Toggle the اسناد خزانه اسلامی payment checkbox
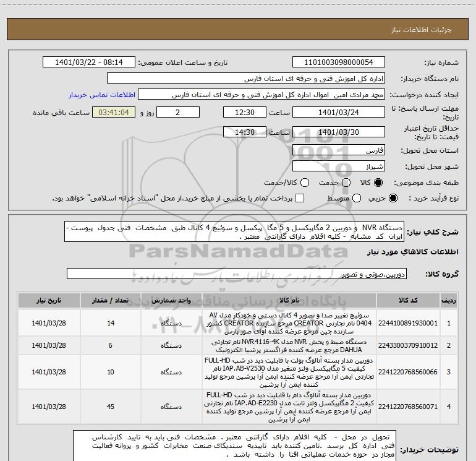Image resolution: width=476 pixels, height=461 pixels. tap(300, 198)
